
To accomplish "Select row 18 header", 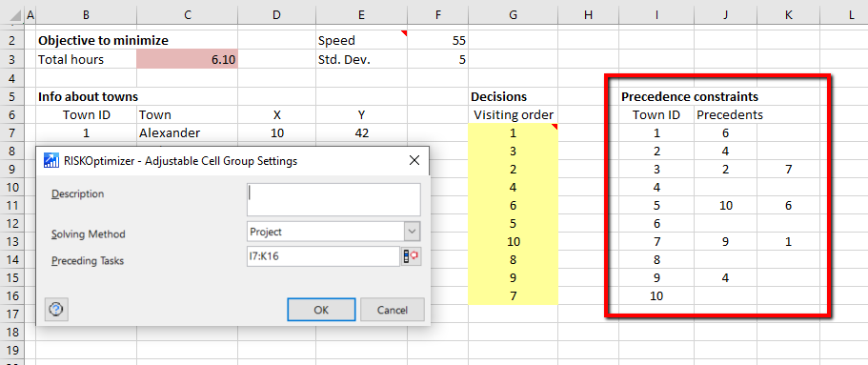I will point(14,332).
